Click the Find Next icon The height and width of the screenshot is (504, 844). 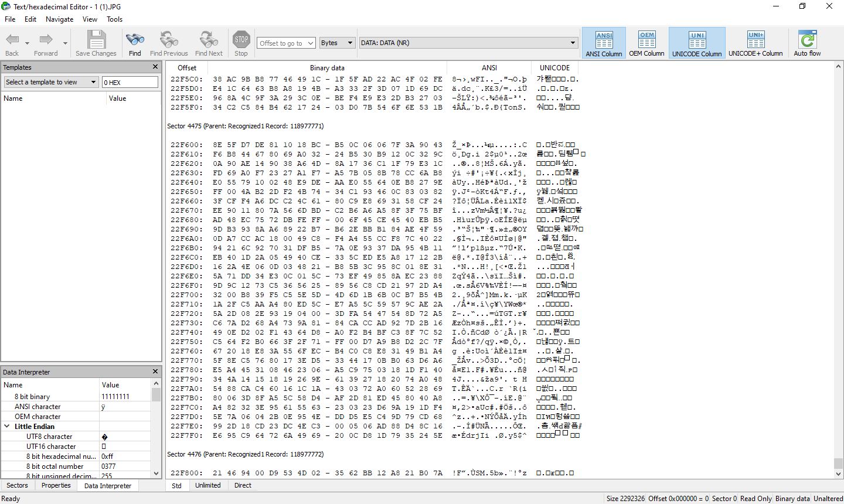point(209,40)
